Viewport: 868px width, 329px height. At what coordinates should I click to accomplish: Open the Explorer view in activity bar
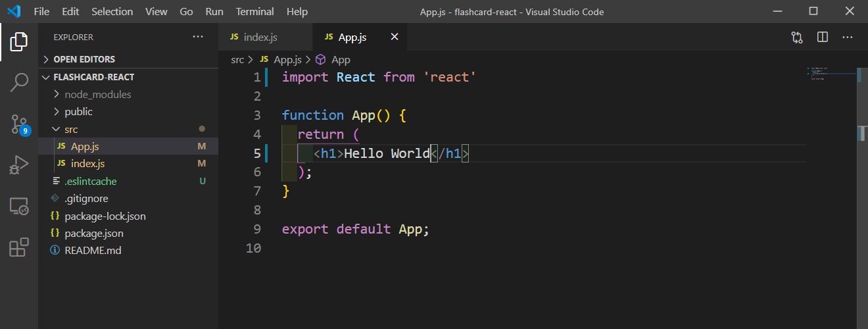[x=19, y=41]
